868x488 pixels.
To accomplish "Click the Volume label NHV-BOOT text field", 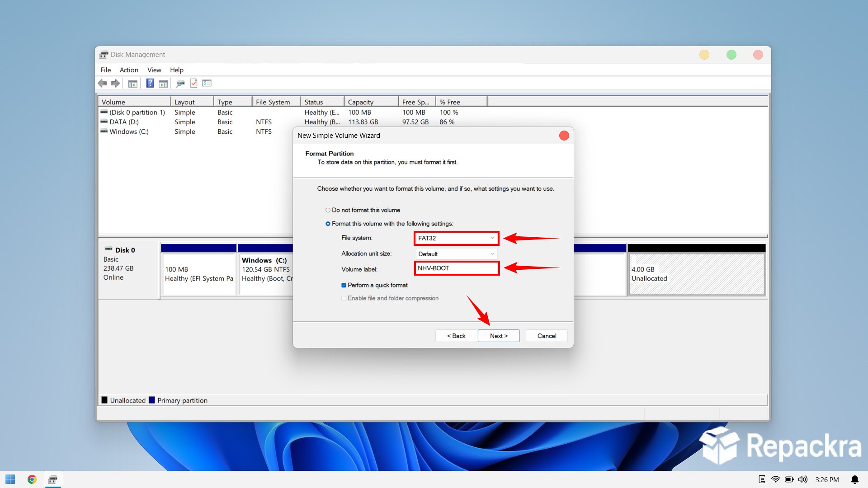I will (x=457, y=268).
